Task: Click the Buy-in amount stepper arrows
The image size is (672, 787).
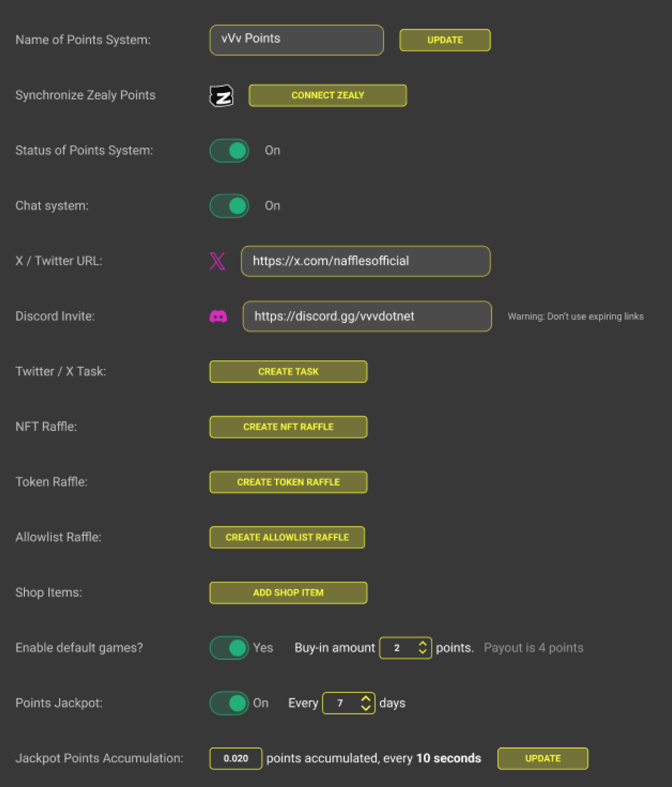Action: click(x=422, y=648)
